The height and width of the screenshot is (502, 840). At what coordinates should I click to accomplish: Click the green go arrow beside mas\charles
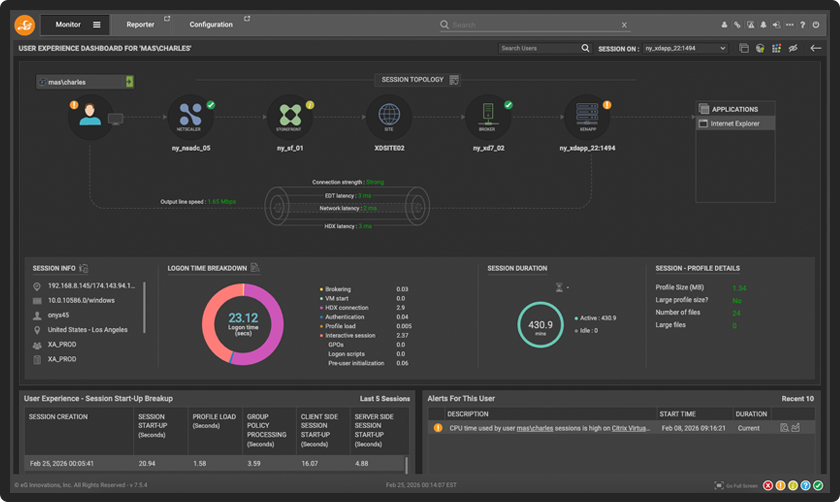click(129, 81)
